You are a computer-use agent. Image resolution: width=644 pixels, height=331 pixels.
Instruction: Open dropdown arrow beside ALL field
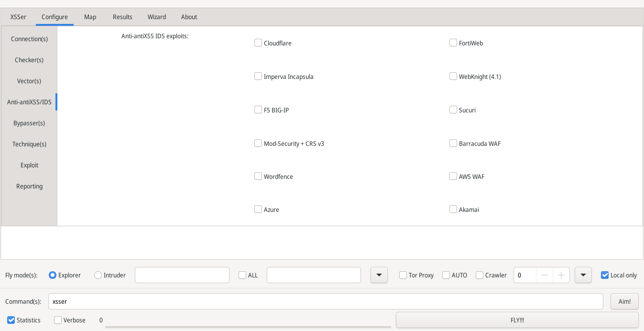click(x=379, y=275)
